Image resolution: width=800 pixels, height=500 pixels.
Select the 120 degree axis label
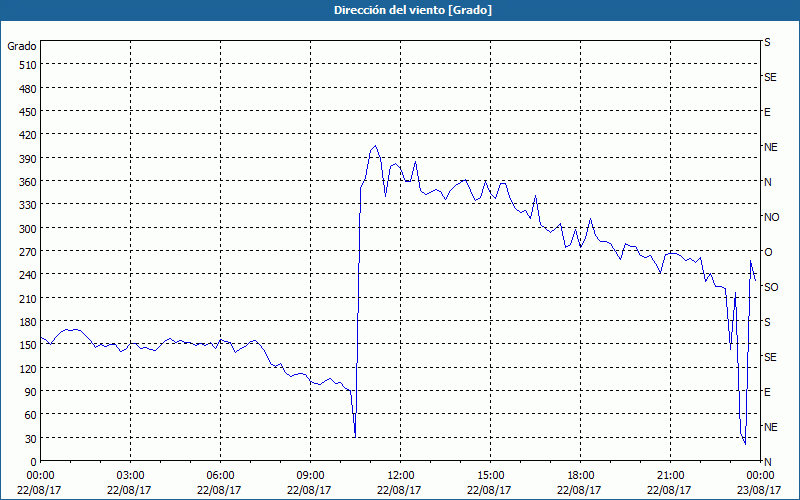pos(28,368)
